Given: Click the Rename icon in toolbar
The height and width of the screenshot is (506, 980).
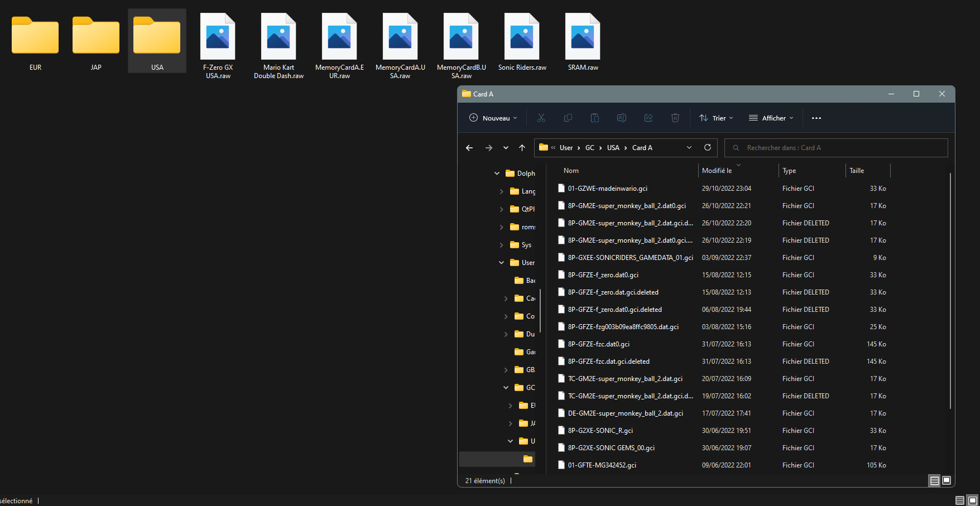Looking at the screenshot, I should 621,118.
